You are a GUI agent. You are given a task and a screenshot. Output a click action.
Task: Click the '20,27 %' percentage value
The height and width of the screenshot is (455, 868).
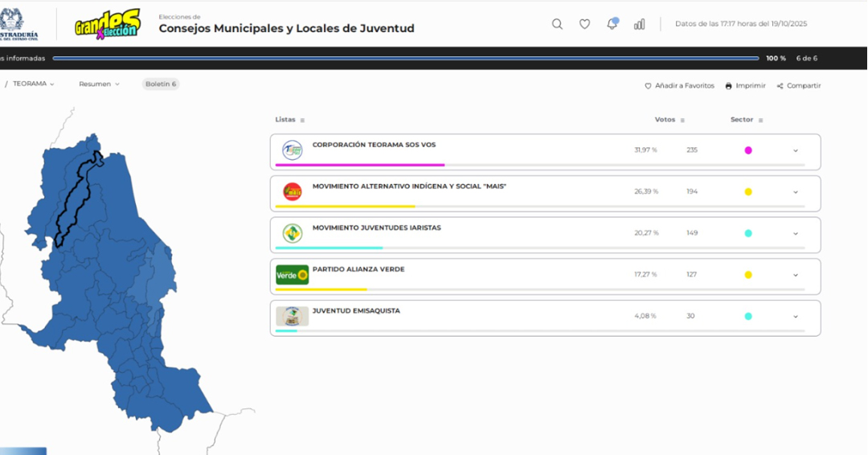point(646,233)
